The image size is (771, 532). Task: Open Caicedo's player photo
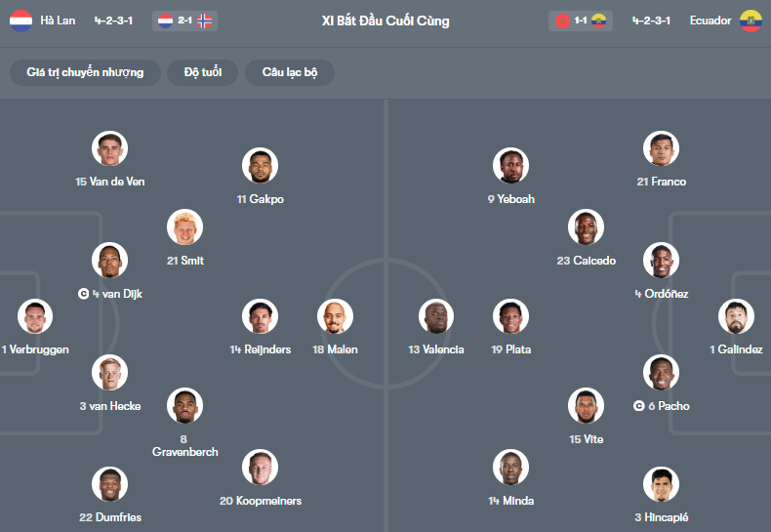coord(586,227)
